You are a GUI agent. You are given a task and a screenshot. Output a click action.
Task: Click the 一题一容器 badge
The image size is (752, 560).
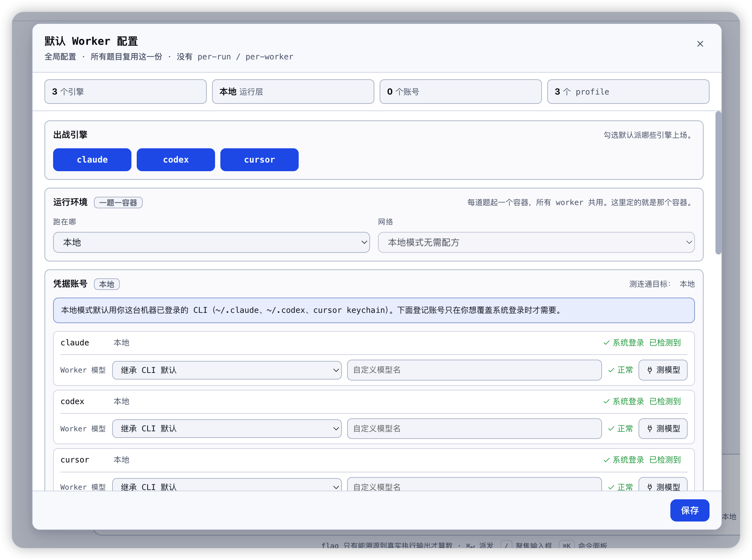point(118,203)
